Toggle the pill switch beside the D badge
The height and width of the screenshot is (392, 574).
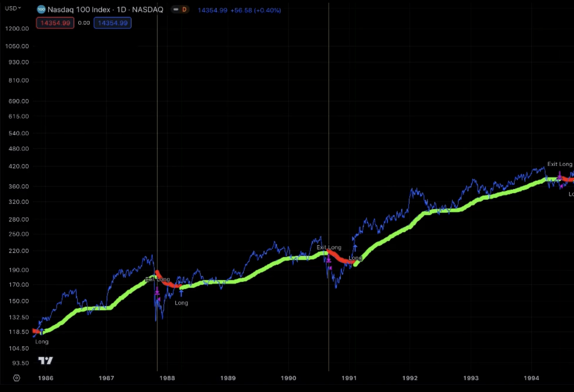[176, 10]
